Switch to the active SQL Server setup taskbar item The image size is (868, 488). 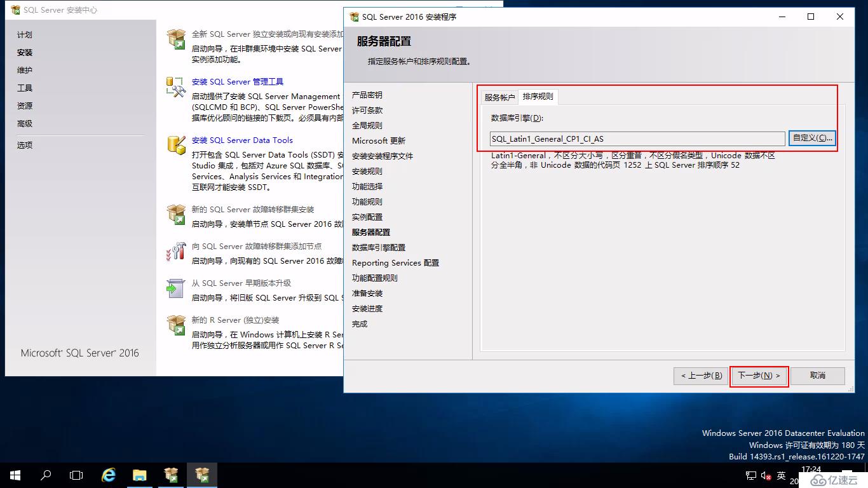click(202, 475)
